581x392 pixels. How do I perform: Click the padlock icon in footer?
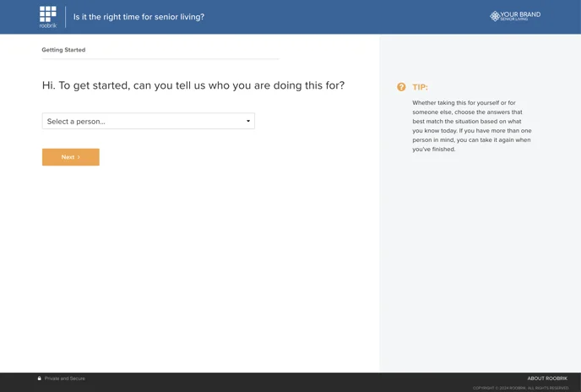point(40,378)
